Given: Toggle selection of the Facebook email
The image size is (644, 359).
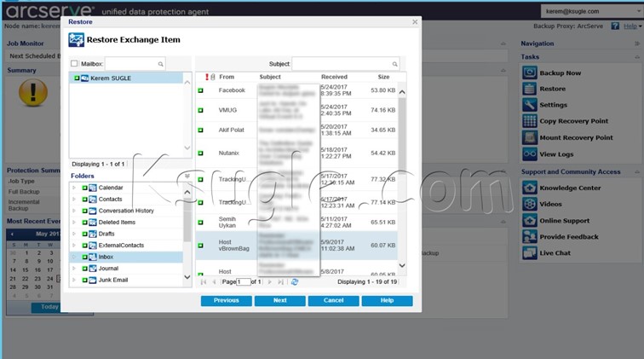Looking at the screenshot, I should (x=200, y=90).
